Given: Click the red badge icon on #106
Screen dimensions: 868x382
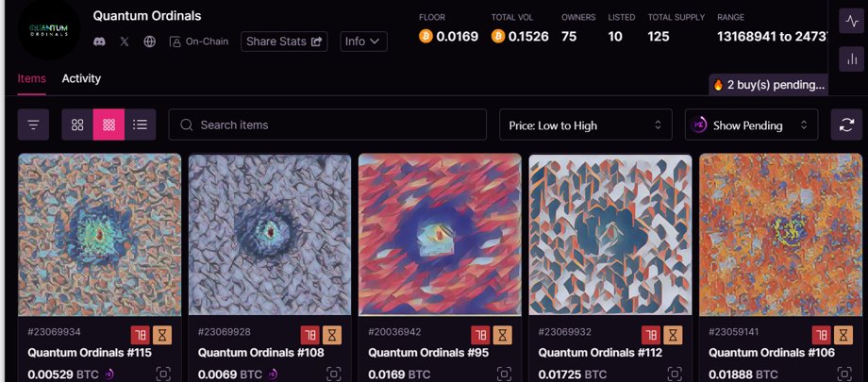Looking at the screenshot, I should pyautogui.click(x=822, y=335).
